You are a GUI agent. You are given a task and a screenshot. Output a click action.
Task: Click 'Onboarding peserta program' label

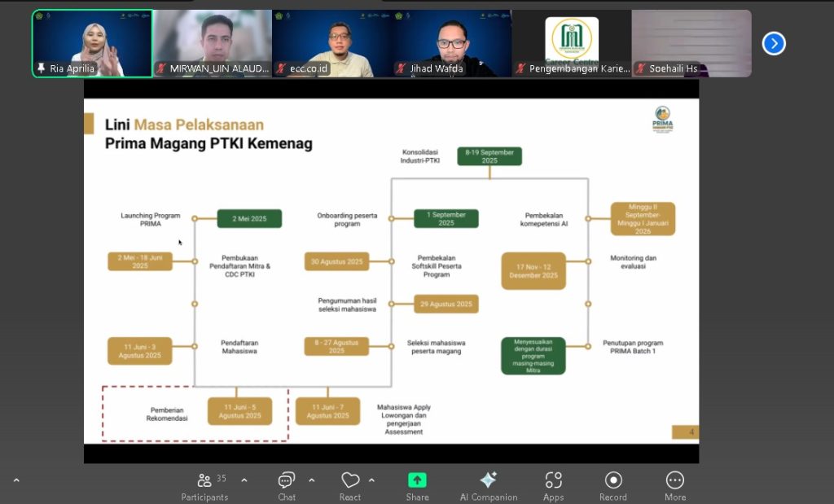[347, 220]
